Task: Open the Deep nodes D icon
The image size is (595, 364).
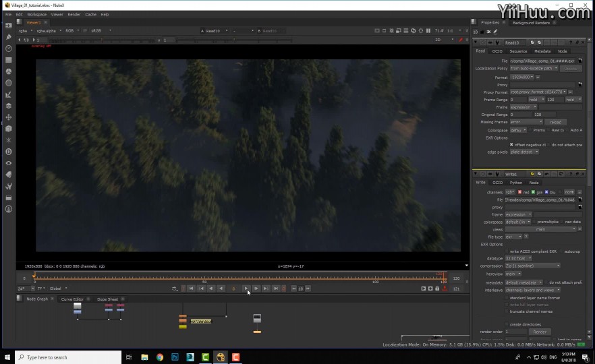Action: (x=8, y=152)
